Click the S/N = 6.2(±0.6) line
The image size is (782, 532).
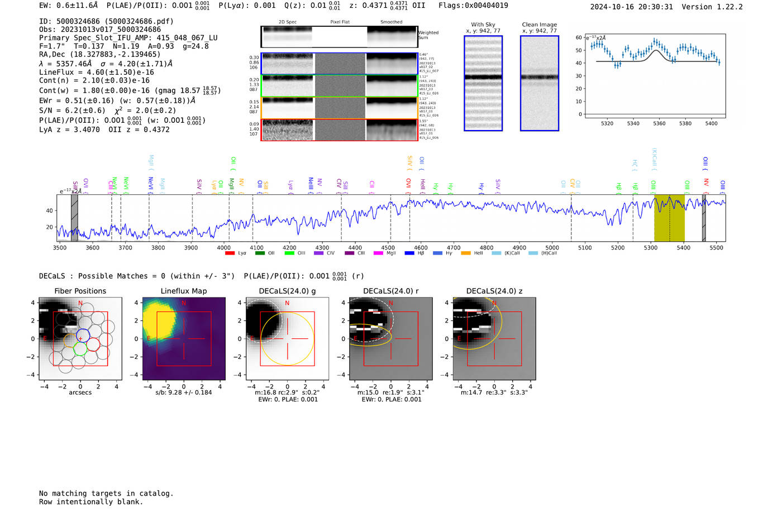(108, 110)
